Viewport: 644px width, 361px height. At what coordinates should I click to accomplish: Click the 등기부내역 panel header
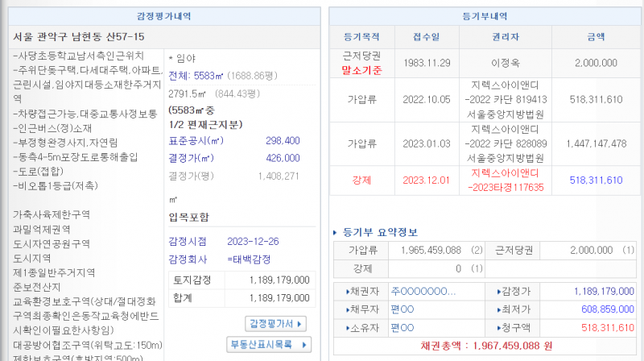coord(485,15)
